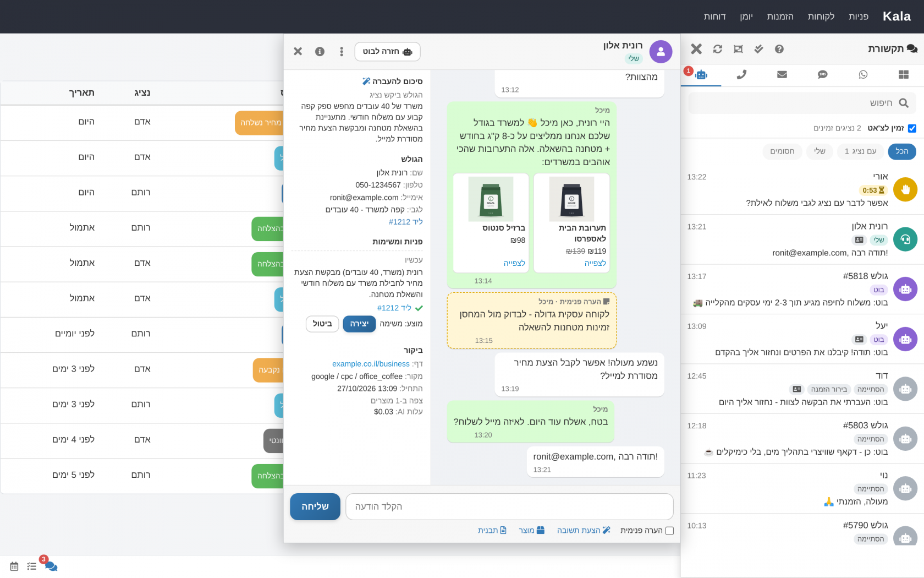Open the chat bubbles icon in bottom bar

point(51,566)
